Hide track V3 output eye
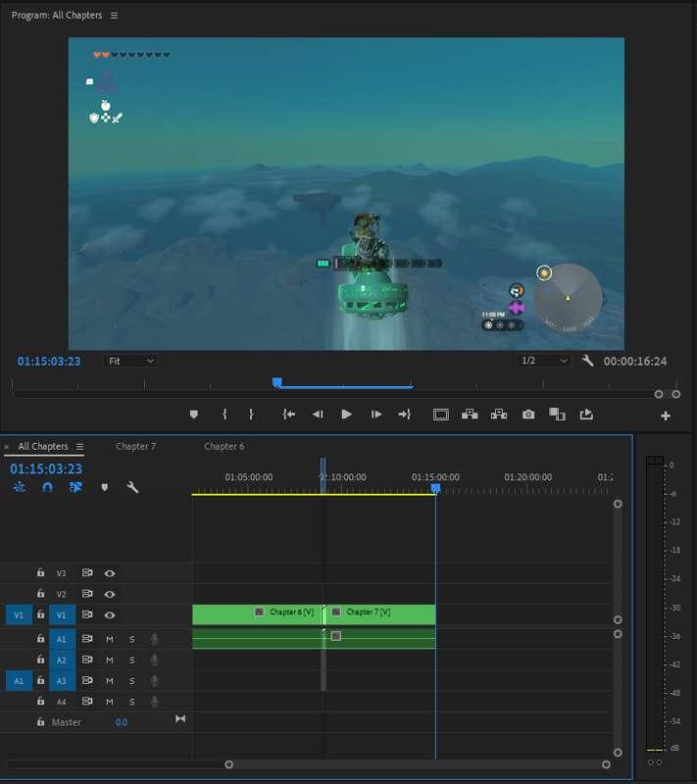 [110, 573]
